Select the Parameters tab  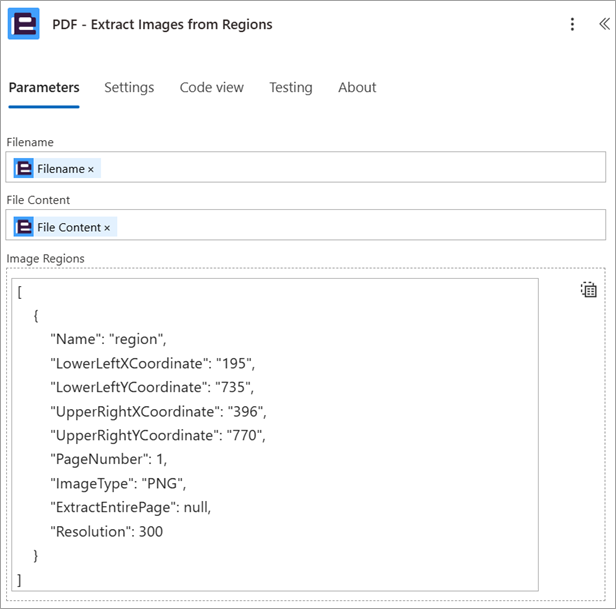click(44, 87)
